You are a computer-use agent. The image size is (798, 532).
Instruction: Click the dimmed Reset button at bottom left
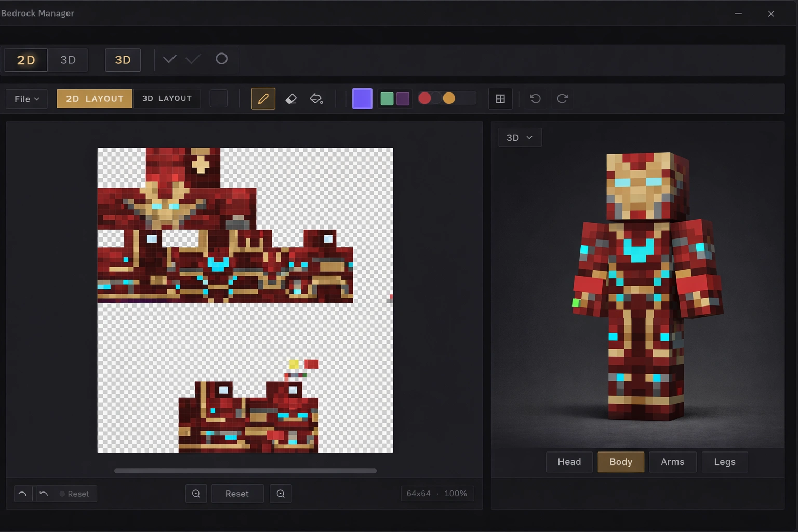(x=74, y=494)
